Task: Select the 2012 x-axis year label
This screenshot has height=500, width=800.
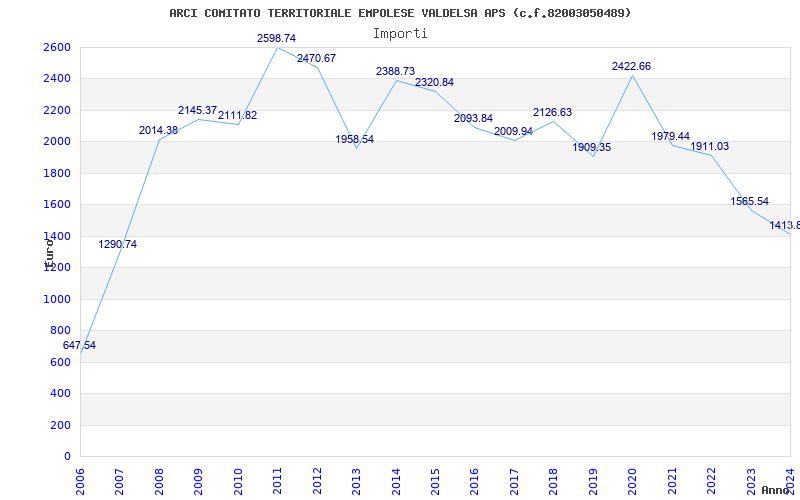Action: tap(317, 481)
